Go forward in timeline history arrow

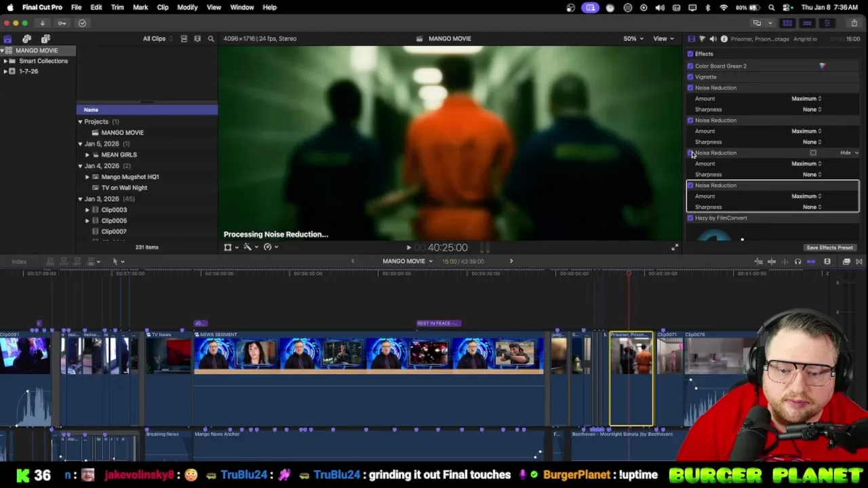pyautogui.click(x=511, y=261)
